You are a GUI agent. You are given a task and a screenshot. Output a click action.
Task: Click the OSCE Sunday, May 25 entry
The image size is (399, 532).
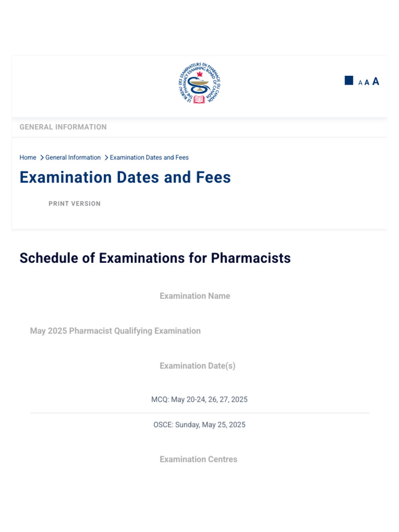pyautogui.click(x=199, y=425)
